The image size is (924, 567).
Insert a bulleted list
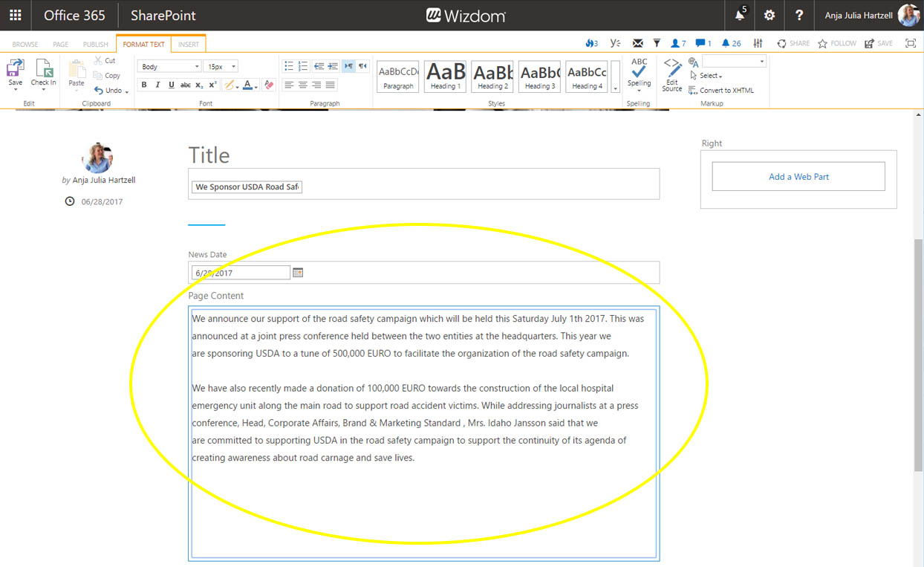289,66
